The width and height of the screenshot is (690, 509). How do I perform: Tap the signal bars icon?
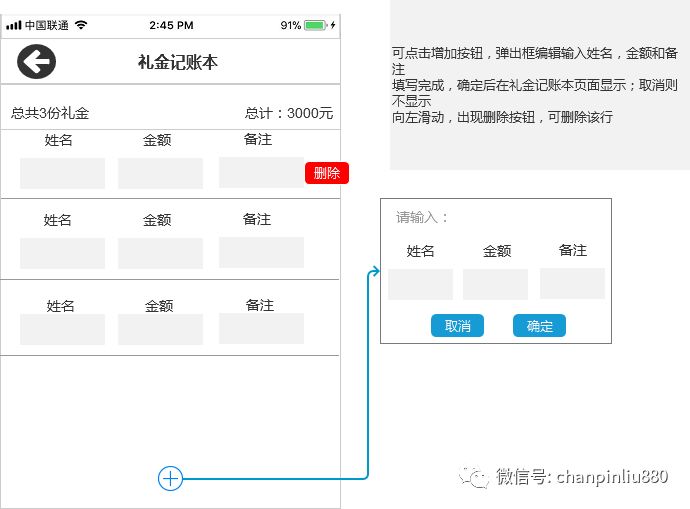click(14, 26)
